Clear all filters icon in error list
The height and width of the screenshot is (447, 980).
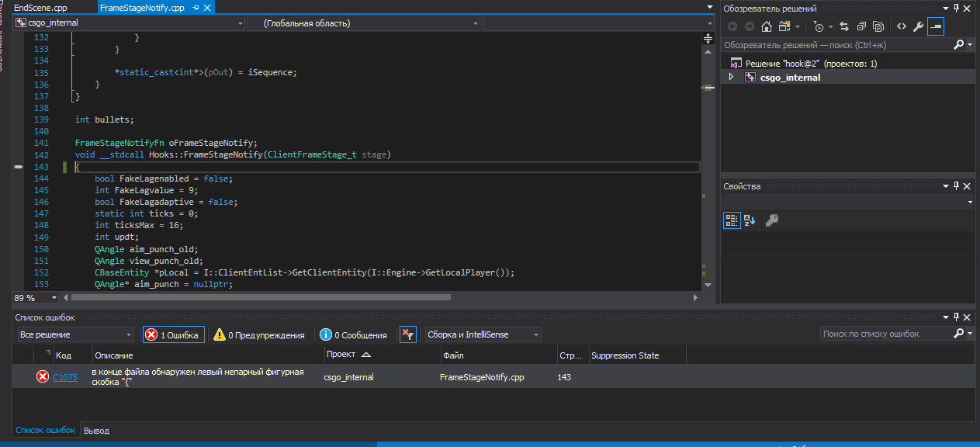[x=407, y=334]
